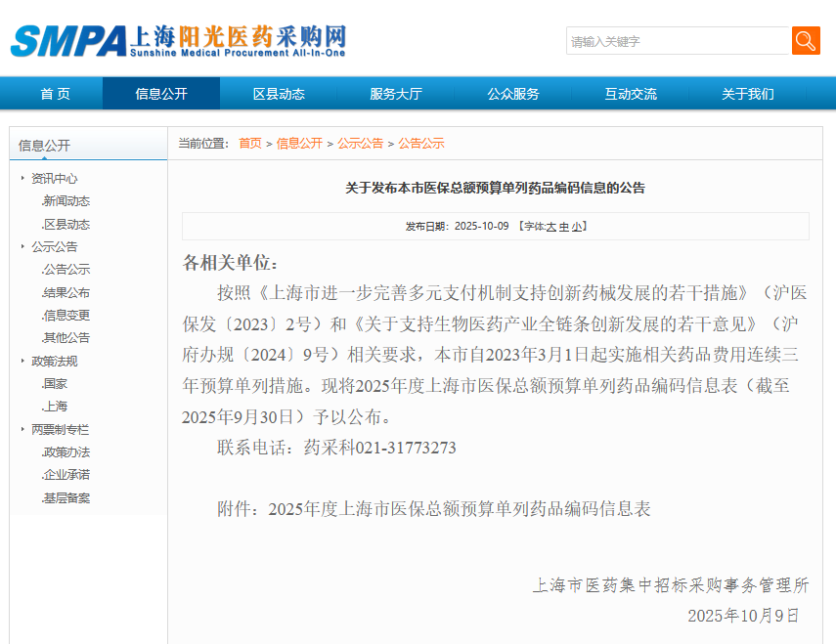Open 信息变更 sidebar link
The height and width of the screenshot is (644, 836).
(x=66, y=315)
